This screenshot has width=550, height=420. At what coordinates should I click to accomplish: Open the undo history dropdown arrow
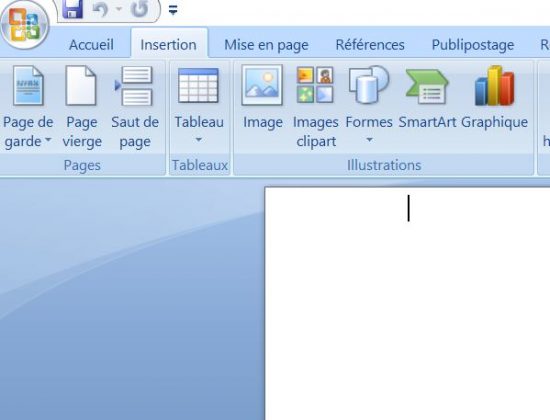[x=119, y=9]
